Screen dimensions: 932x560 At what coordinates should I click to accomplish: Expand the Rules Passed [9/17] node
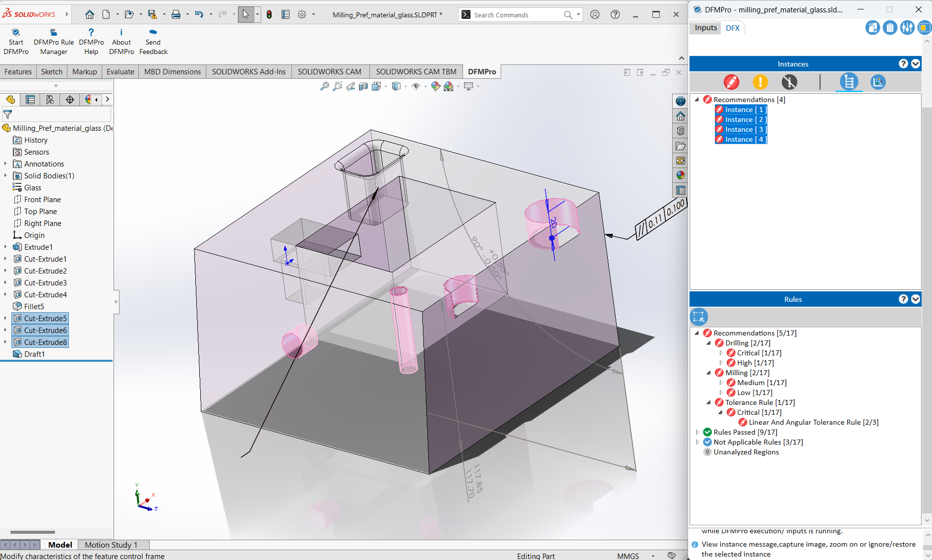[698, 432]
